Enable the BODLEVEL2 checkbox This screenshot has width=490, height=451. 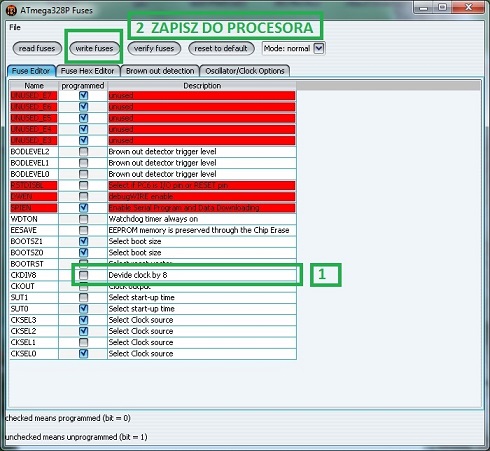(83, 152)
